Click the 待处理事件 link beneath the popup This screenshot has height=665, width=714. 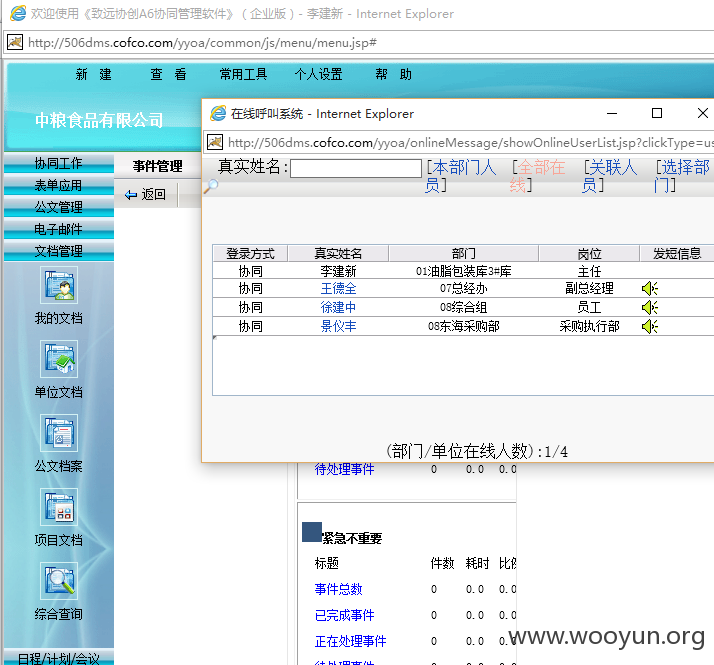click(344, 469)
